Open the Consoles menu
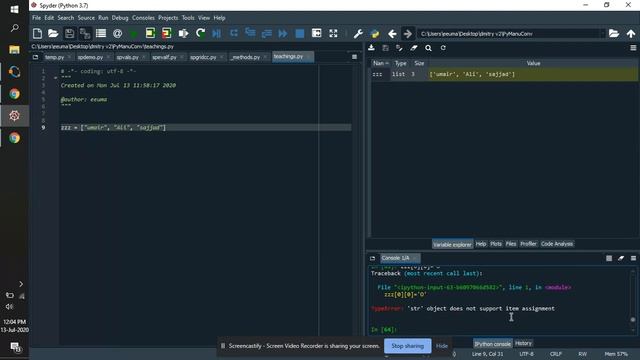 tap(143, 18)
